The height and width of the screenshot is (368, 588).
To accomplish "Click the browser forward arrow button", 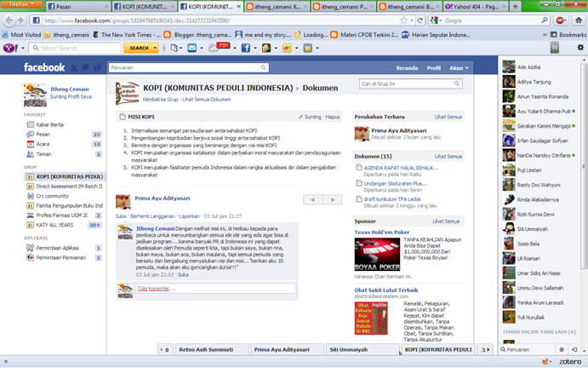I will point(20,20).
